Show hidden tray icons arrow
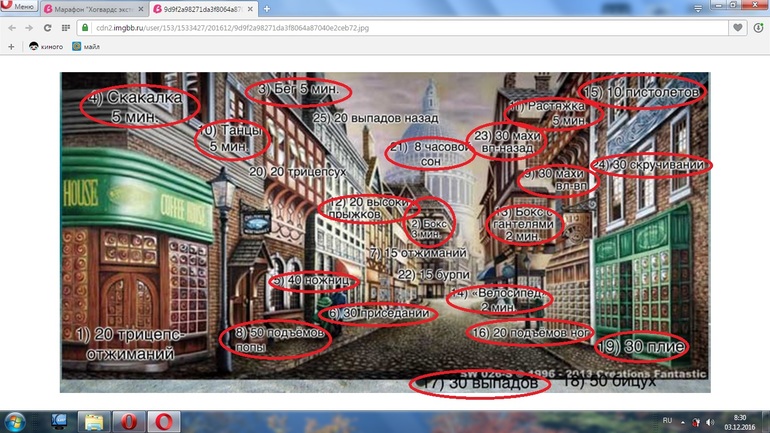The width and height of the screenshot is (770, 433). click(x=683, y=422)
